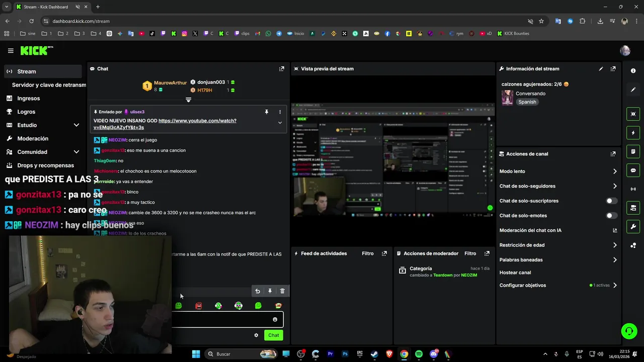
Task: Click the Spanish language tag
Action: (x=527, y=102)
